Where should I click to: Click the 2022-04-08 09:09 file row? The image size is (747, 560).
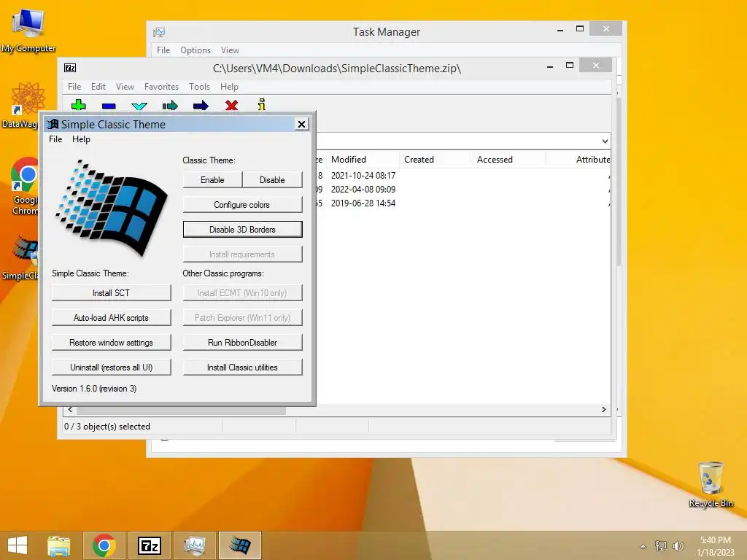463,190
